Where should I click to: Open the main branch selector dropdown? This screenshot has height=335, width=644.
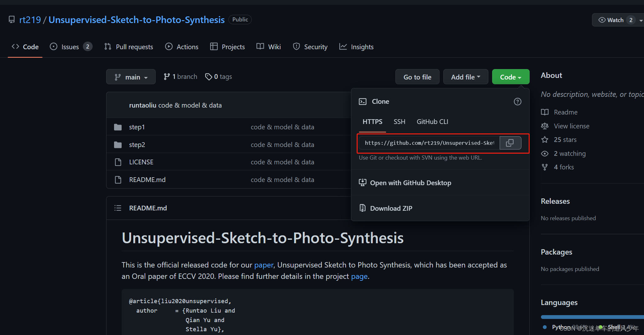131,77
